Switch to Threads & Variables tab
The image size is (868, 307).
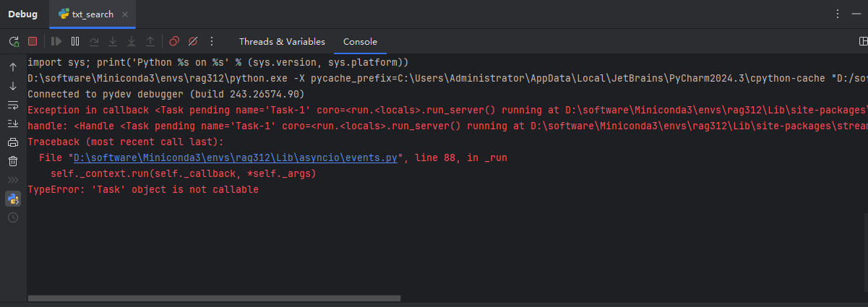coord(282,41)
